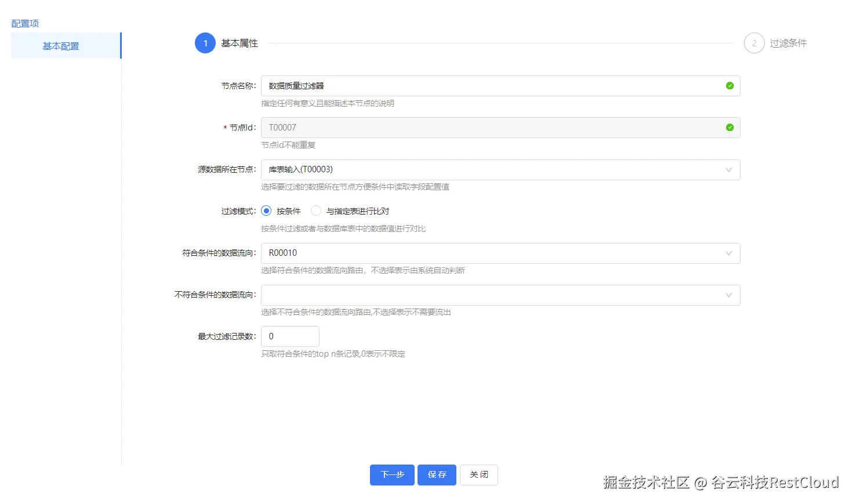
Task: Click the chevron arrow of 源数据所在节点 select
Action: [729, 170]
